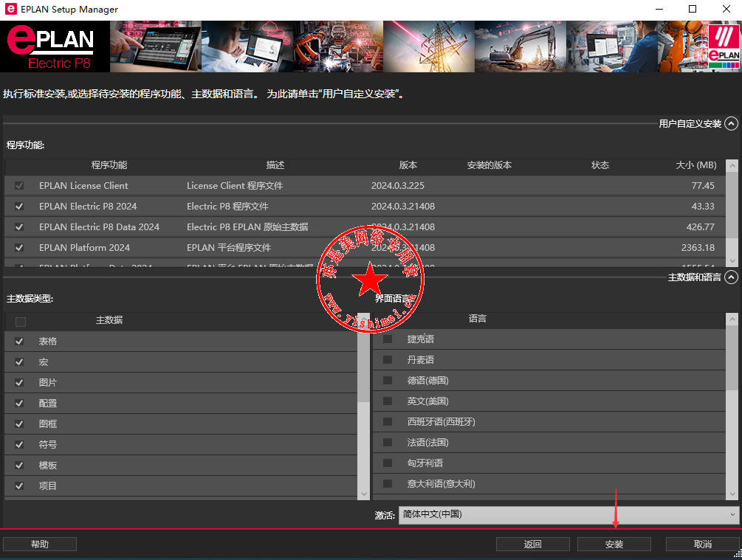Click the 语言 column header
The width and height of the screenshot is (742, 560).
(x=477, y=319)
